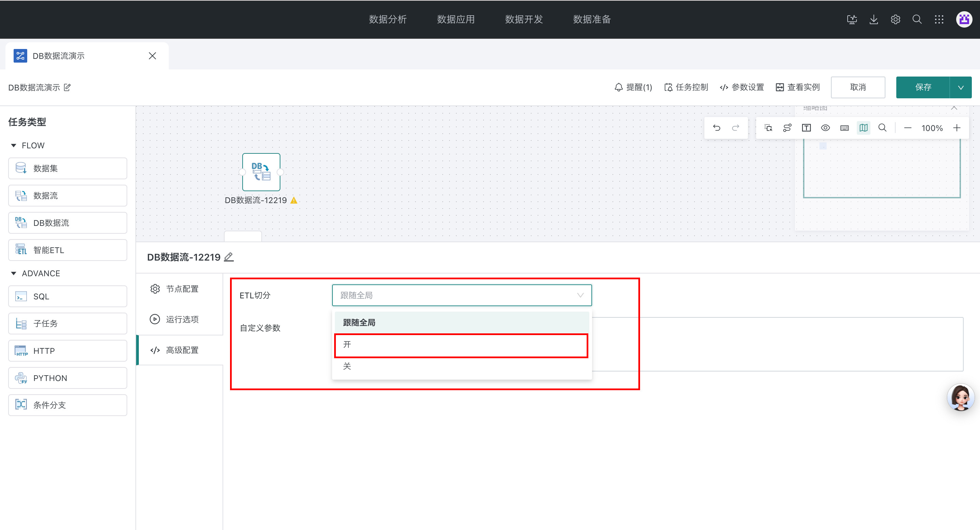Click the zoom in plus button
Viewport: 980px width, 530px height.
(957, 128)
